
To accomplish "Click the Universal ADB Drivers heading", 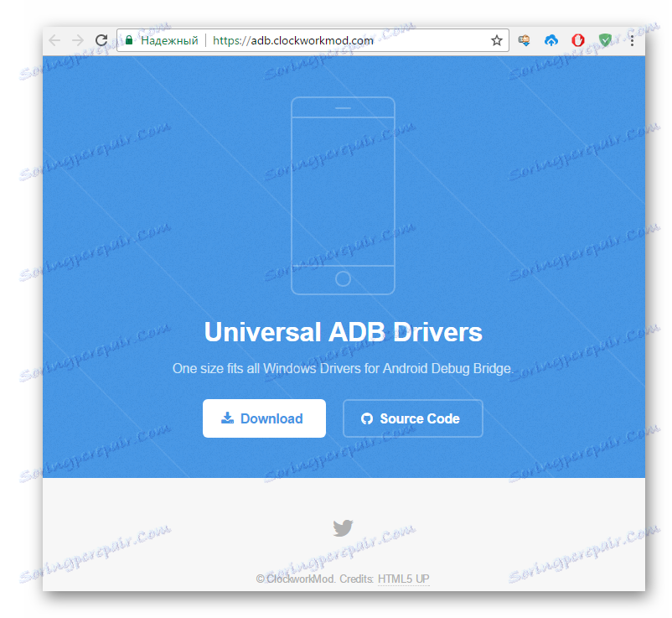I will click(343, 332).
